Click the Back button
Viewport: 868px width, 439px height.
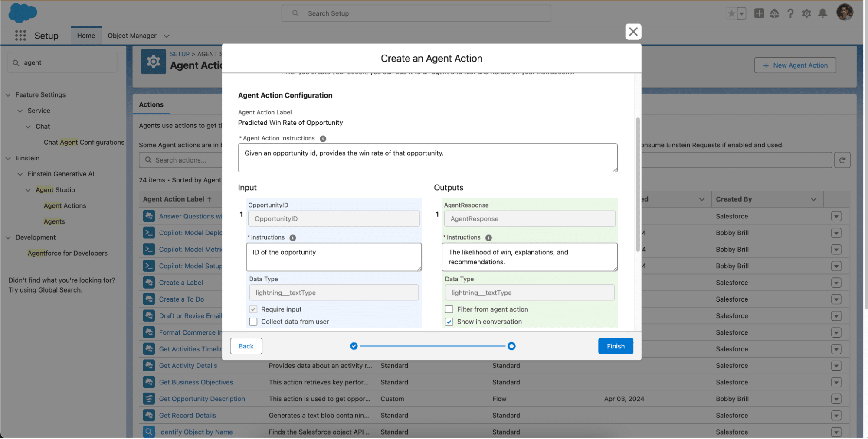(x=246, y=346)
